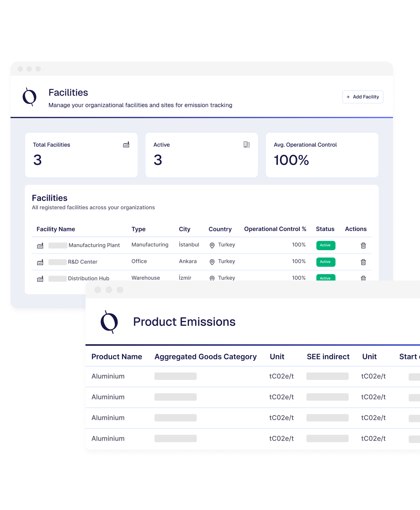This screenshot has height=510, width=420.
Task: Click the location pin in Ankara row
Action: point(212,262)
